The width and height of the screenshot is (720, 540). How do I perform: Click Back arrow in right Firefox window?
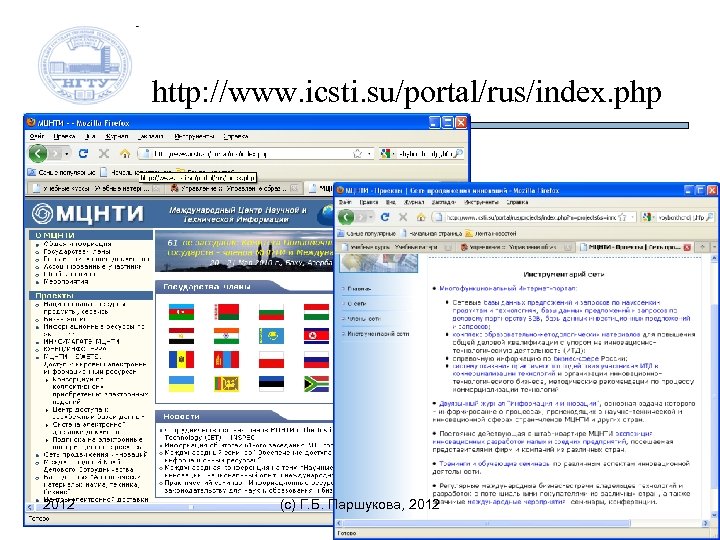click(x=346, y=217)
